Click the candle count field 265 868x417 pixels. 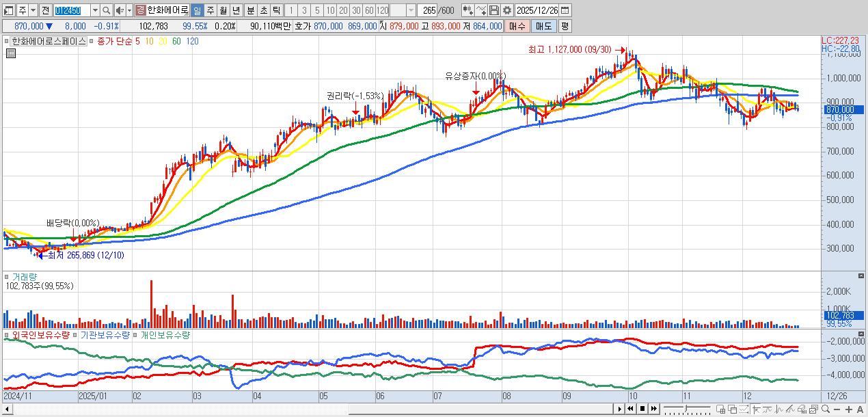coord(427,10)
